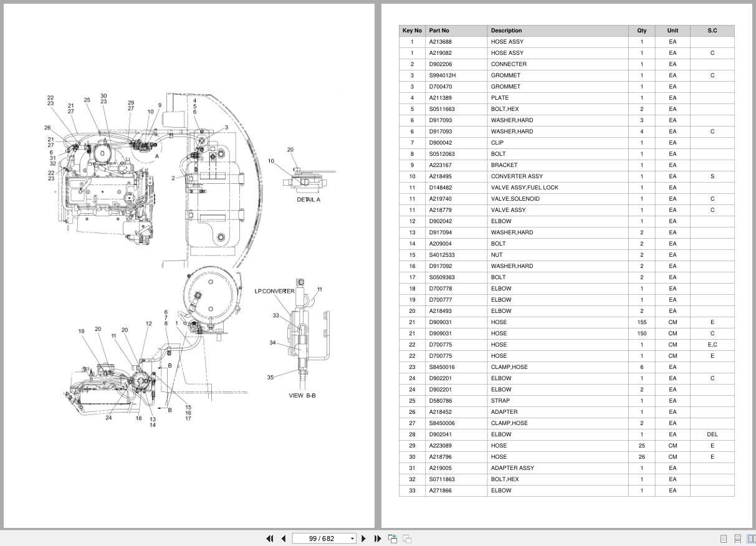Select part number A213688
756x546 pixels.
(x=441, y=42)
